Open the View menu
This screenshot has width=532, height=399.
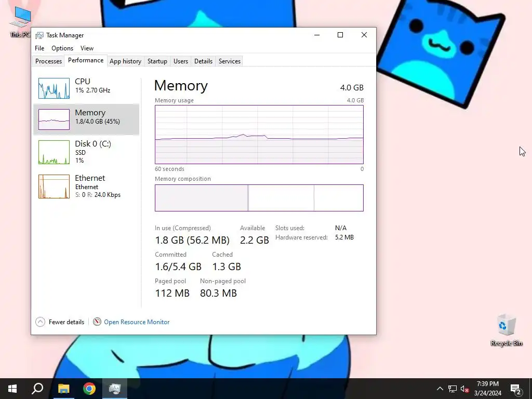pyautogui.click(x=87, y=48)
